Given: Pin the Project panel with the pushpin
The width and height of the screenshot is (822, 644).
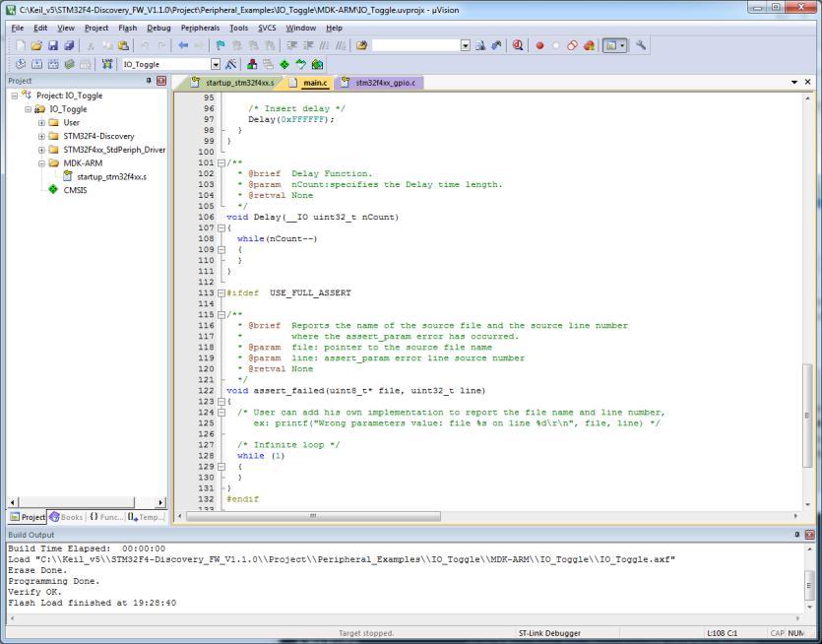Looking at the screenshot, I should pos(149,80).
